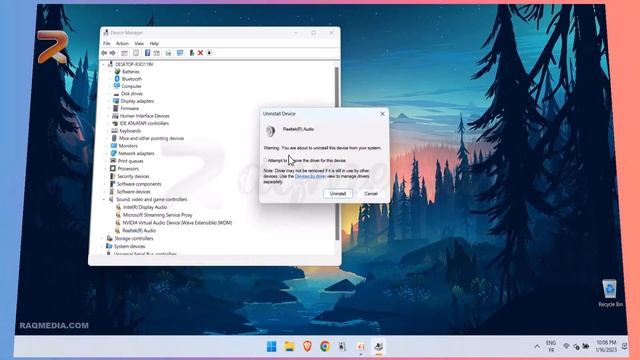
Task: Open the Windows Start menu
Action: (x=271, y=347)
